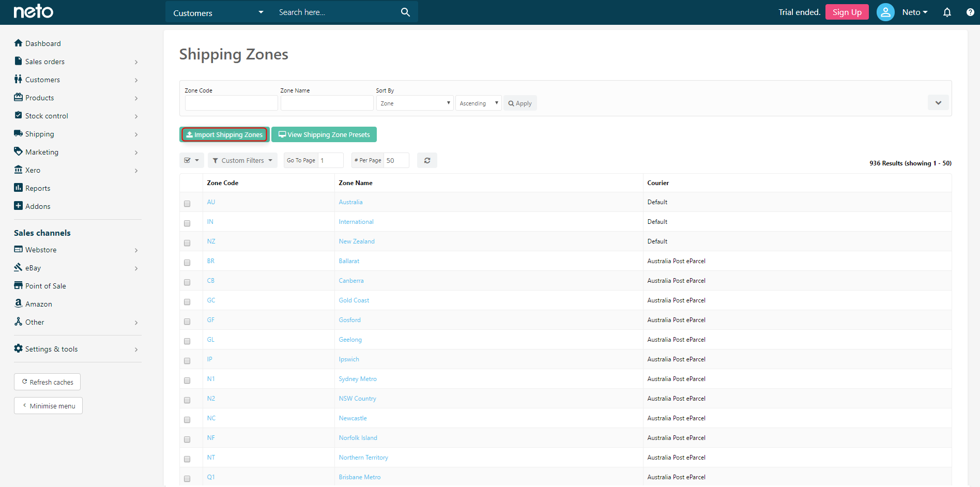Viewport: 980px width, 487px height.
Task: Expand the advanced filter panel chevron
Action: click(938, 102)
